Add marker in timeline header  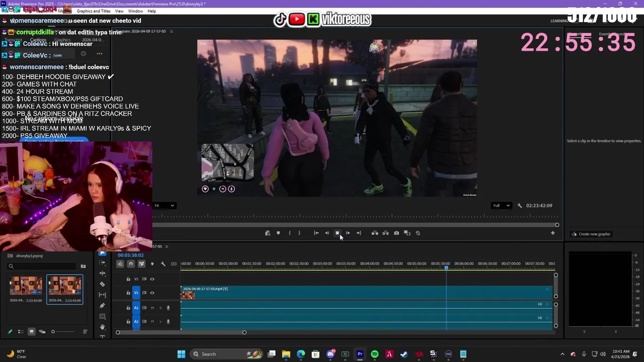[152, 264]
